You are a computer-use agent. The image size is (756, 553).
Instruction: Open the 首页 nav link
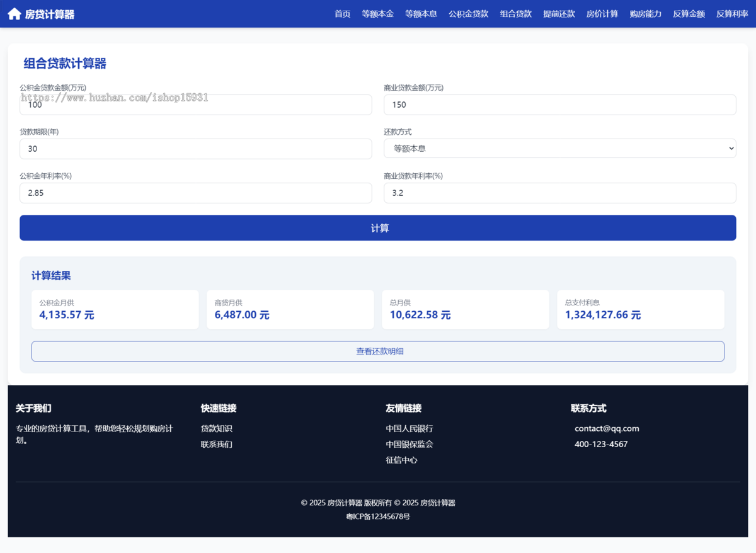342,14
